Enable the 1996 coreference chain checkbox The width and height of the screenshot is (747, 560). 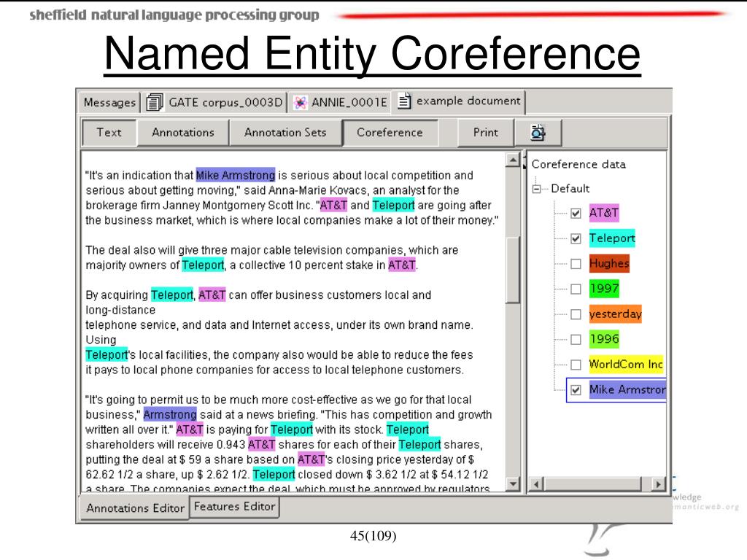(576, 340)
